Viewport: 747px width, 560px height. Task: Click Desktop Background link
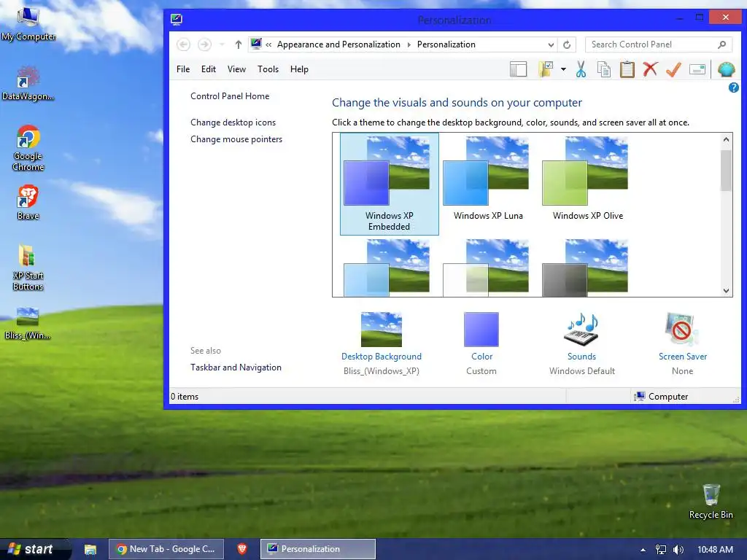click(x=381, y=356)
